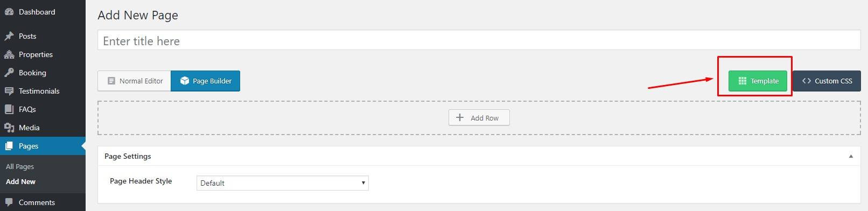Switch to the Normal Editor tab
The width and height of the screenshot is (868, 211).
pos(135,81)
